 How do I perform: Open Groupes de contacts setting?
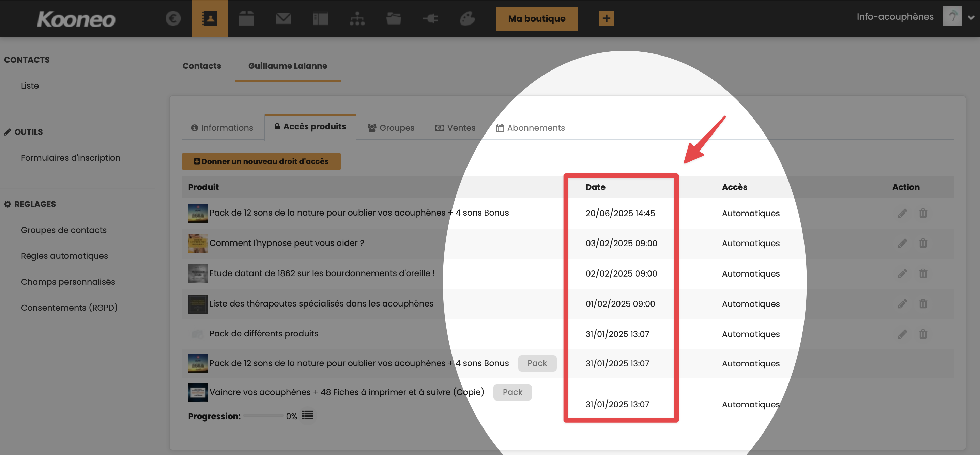[x=64, y=230]
